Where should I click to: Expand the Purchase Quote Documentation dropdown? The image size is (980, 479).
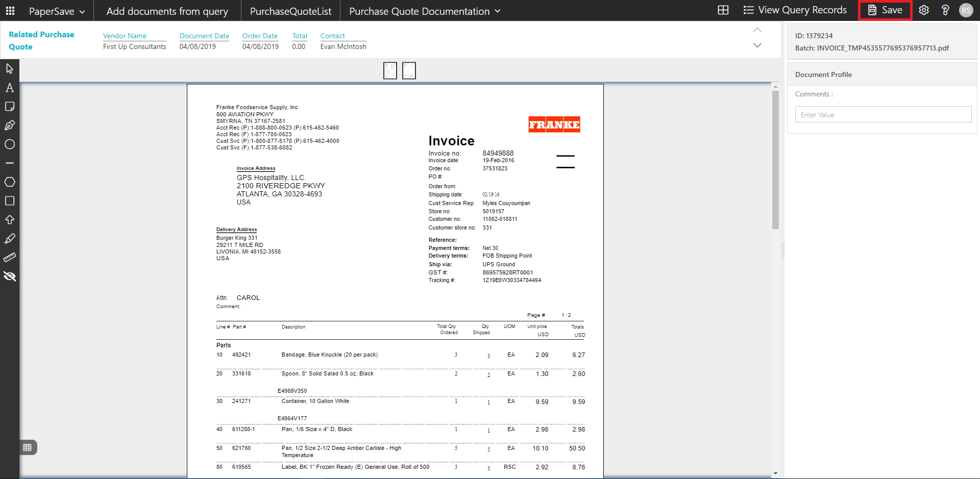click(x=424, y=11)
